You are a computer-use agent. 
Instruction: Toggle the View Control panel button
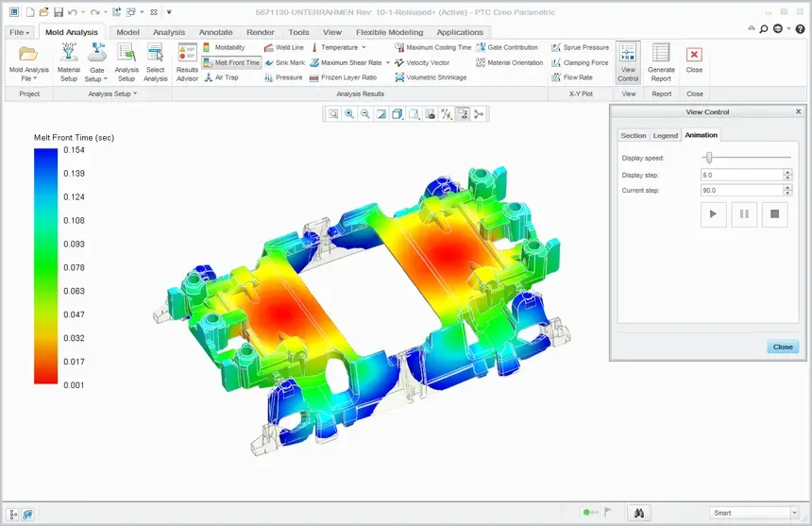coord(628,62)
